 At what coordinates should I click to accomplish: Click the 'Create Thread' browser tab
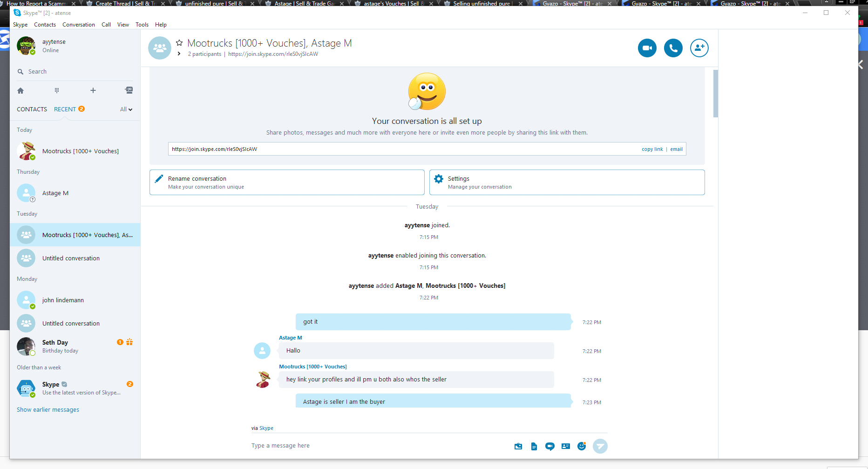(125, 3)
